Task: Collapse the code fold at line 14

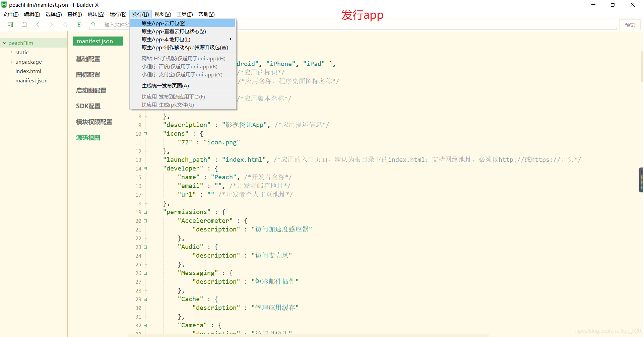Action: click(145, 168)
